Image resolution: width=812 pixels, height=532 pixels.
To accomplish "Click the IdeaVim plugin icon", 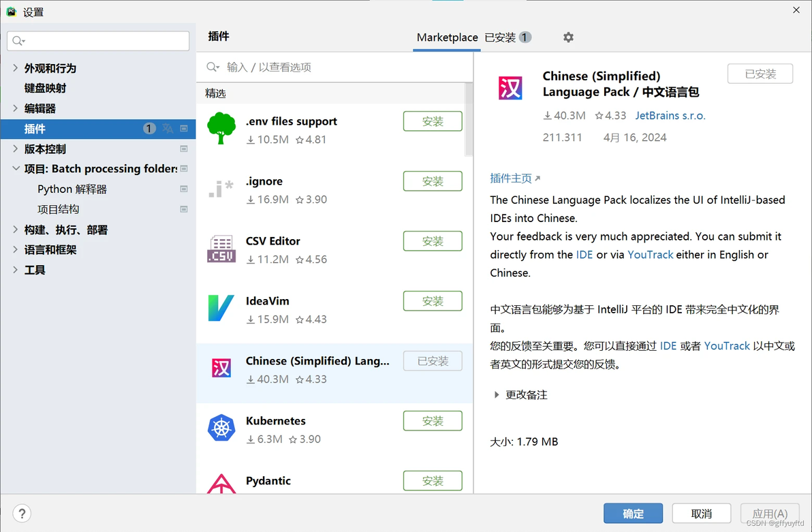I will (221, 308).
